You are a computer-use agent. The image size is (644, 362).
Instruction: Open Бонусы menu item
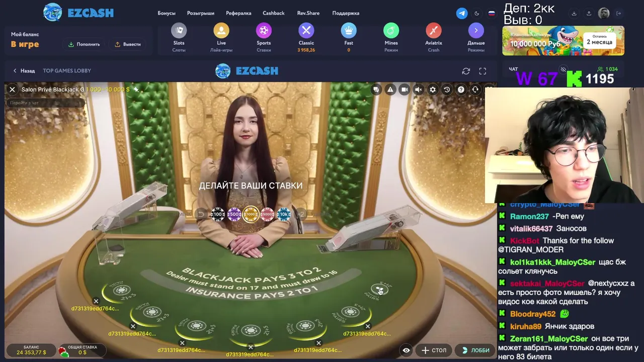[x=167, y=13]
